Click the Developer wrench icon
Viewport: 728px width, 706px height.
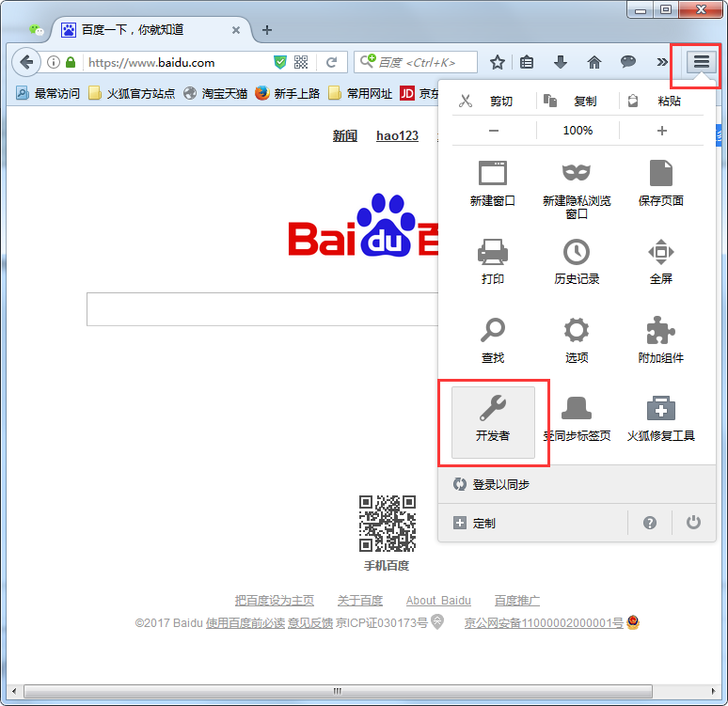pyautogui.click(x=493, y=407)
